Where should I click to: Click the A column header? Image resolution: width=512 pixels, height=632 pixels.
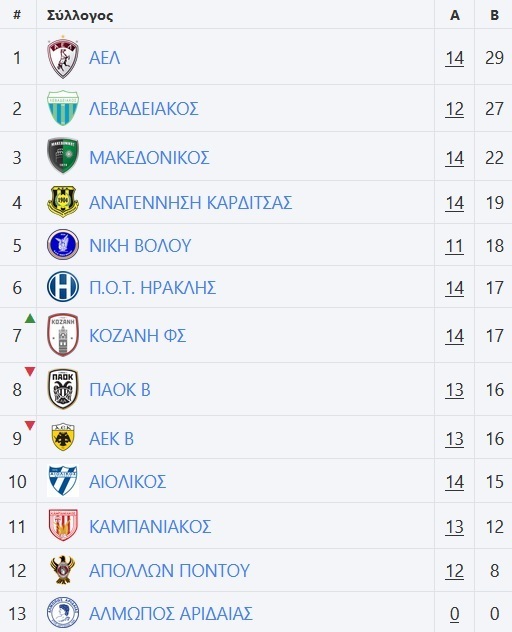click(455, 15)
